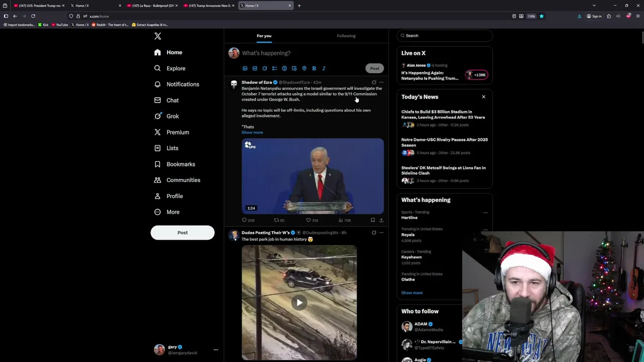The height and width of the screenshot is (362, 644).
Task: Add media image icon in composer
Action: point(245,68)
